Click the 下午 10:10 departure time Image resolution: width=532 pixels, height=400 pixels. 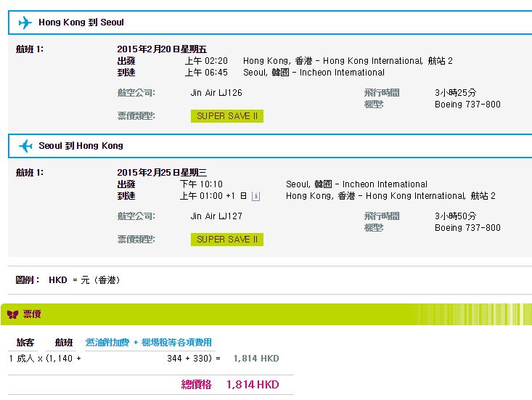(x=201, y=184)
